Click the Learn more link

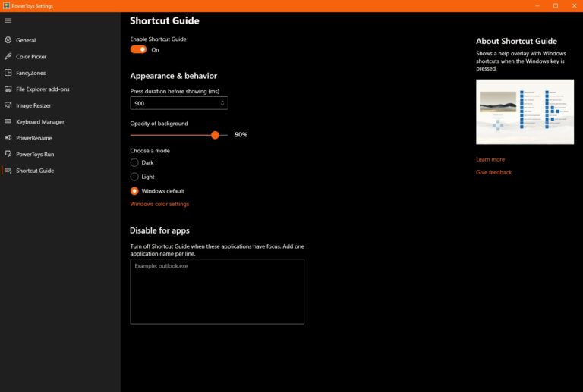(x=490, y=159)
